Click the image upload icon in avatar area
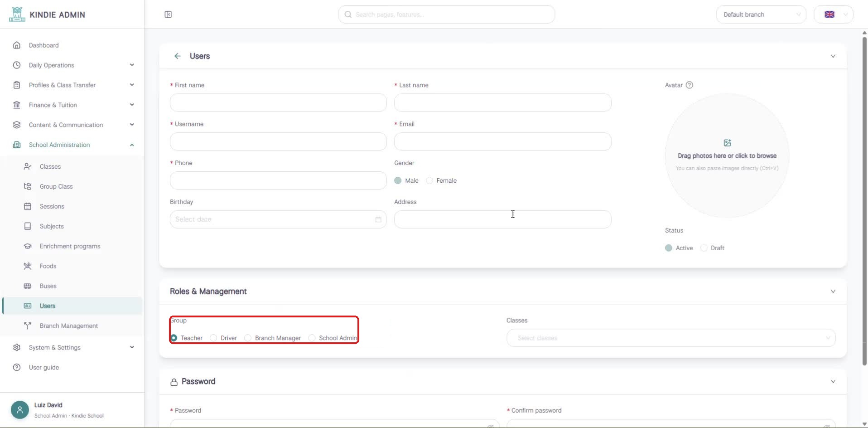 click(727, 143)
